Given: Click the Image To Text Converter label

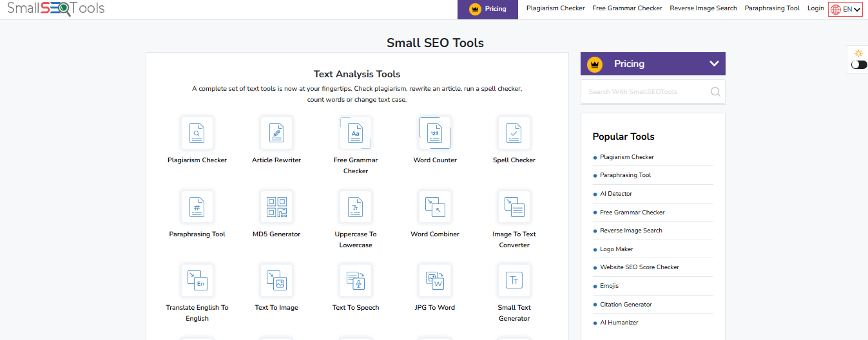Looking at the screenshot, I should pos(514,240).
